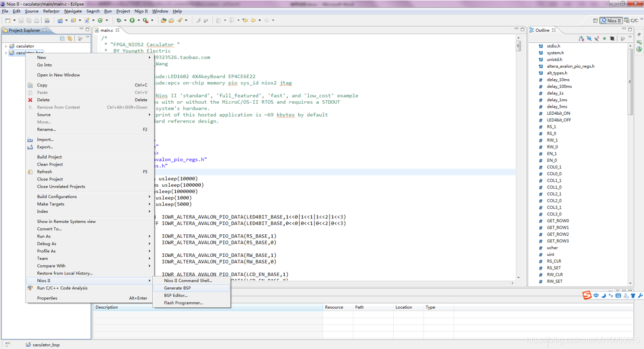644x349 pixels.
Task: Open the Build Configurations submenu
Action: [x=149, y=197]
